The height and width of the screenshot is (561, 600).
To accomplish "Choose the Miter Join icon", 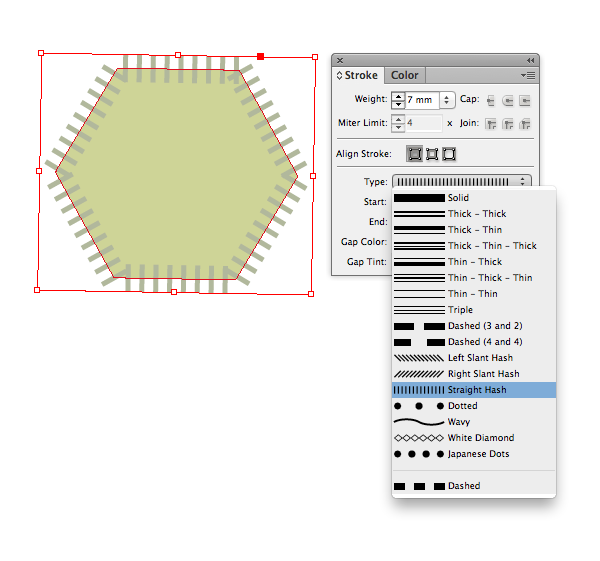I will [x=491, y=124].
